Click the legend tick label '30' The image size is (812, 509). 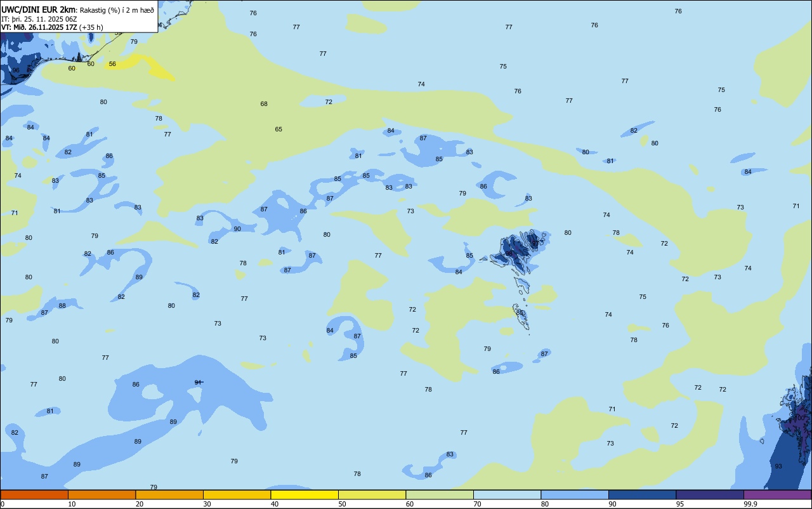click(x=207, y=504)
